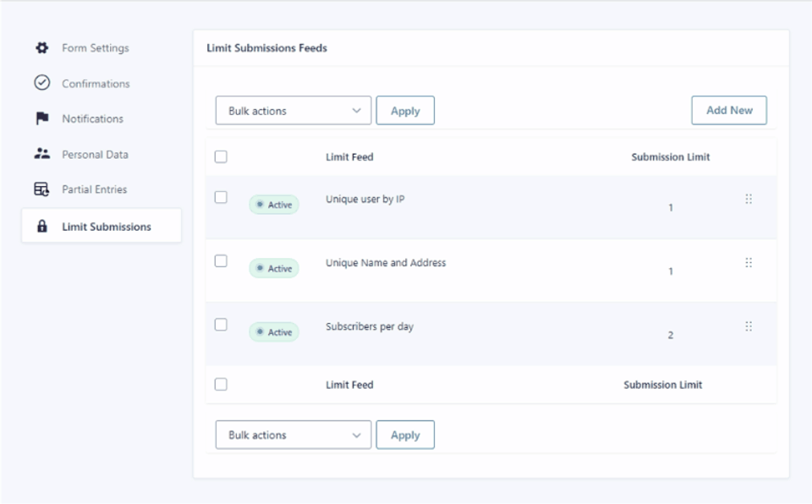Click the top Apply button
Screen dimensions: 812x504
(x=405, y=110)
